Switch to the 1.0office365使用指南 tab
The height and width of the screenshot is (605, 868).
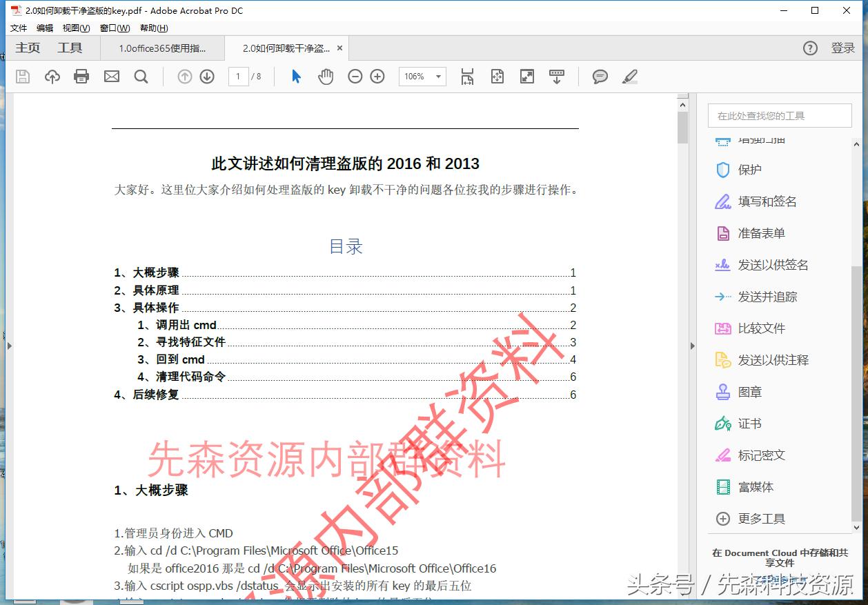(x=162, y=48)
